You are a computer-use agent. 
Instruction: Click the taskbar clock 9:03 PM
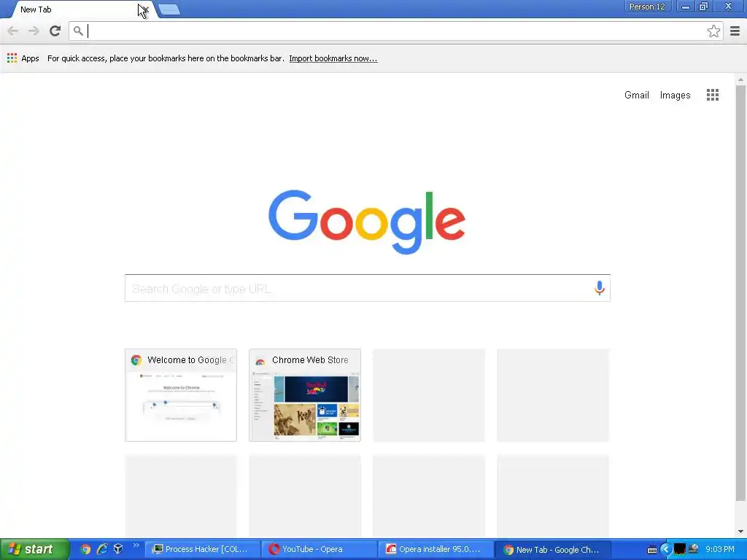pyautogui.click(x=719, y=549)
